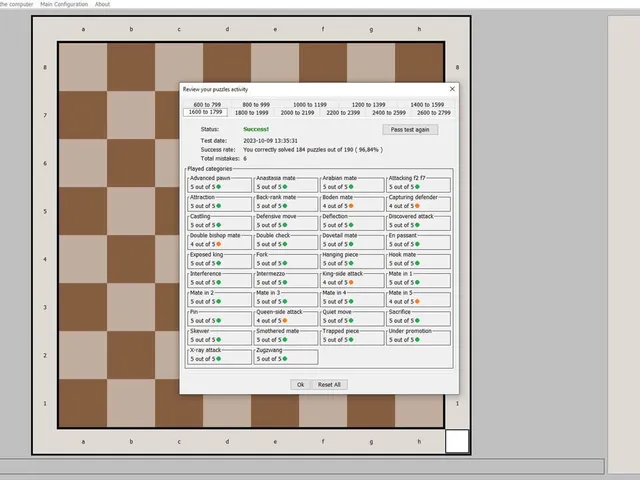Click the Quiet move category result
This screenshot has height=480, width=640.
pos(352,318)
